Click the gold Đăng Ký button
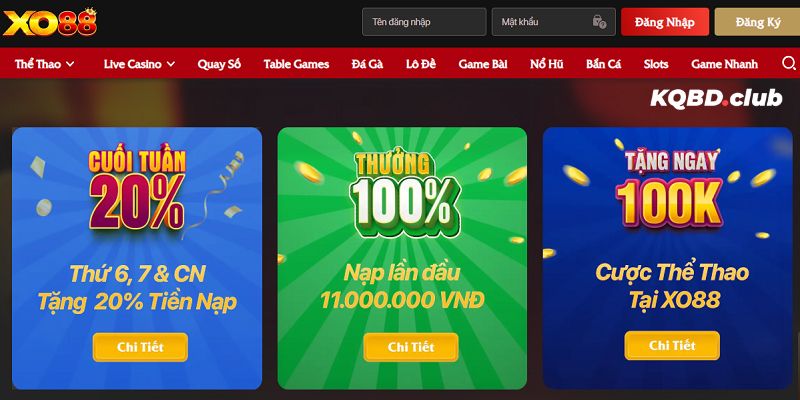The width and height of the screenshot is (800, 400). [x=758, y=22]
